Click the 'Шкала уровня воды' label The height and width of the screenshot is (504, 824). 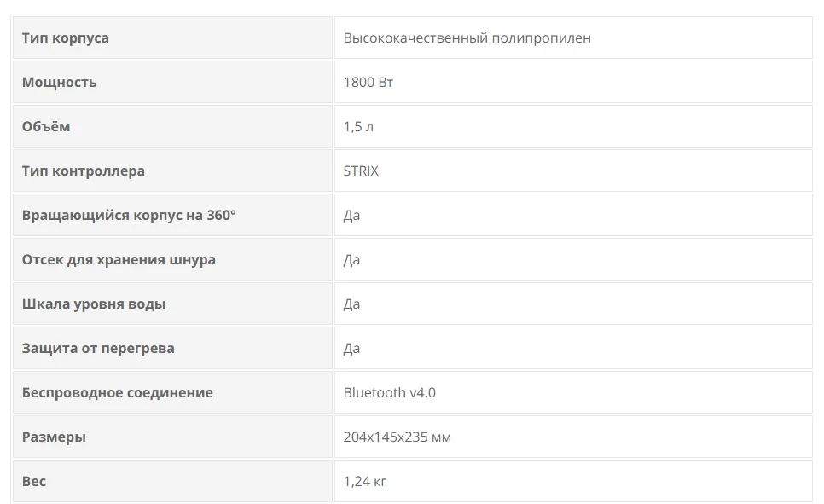pos(94,304)
